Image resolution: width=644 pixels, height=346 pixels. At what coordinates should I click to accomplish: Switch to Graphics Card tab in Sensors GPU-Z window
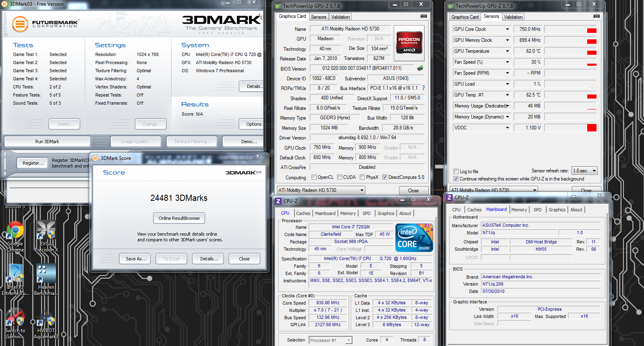pos(465,17)
